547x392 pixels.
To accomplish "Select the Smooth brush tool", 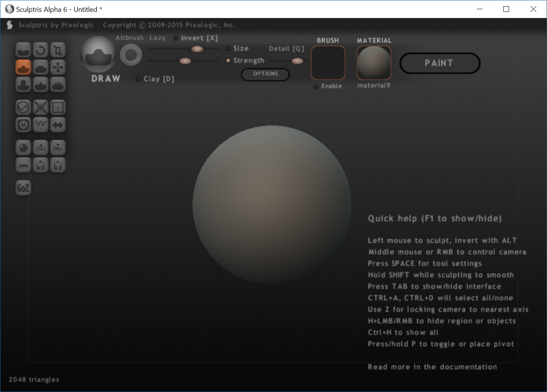I will click(x=58, y=84).
